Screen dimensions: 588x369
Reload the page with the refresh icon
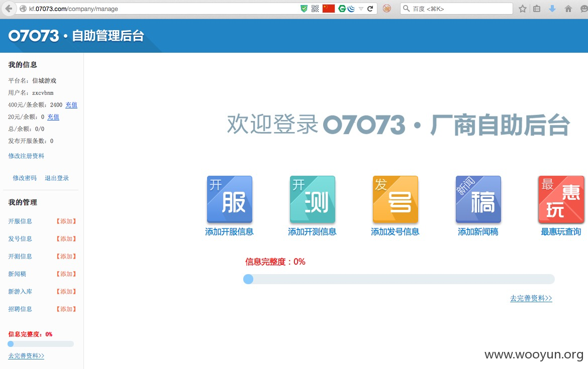click(x=370, y=9)
